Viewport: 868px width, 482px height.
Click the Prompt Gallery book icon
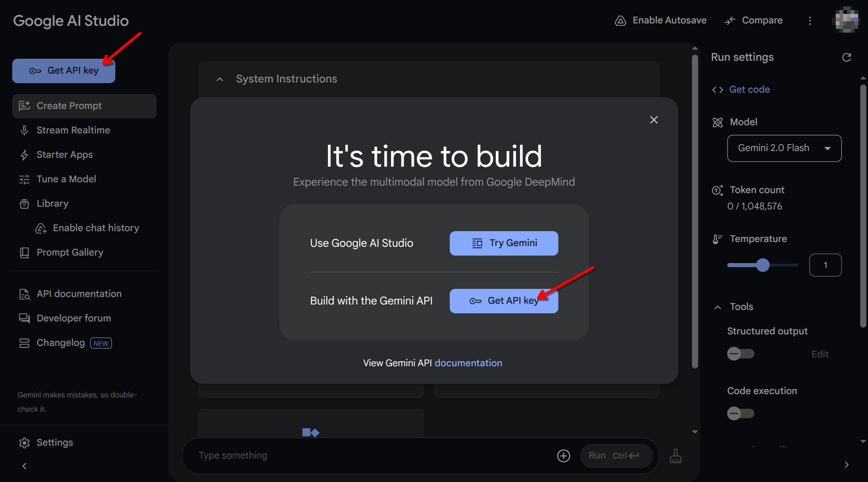pyautogui.click(x=24, y=253)
